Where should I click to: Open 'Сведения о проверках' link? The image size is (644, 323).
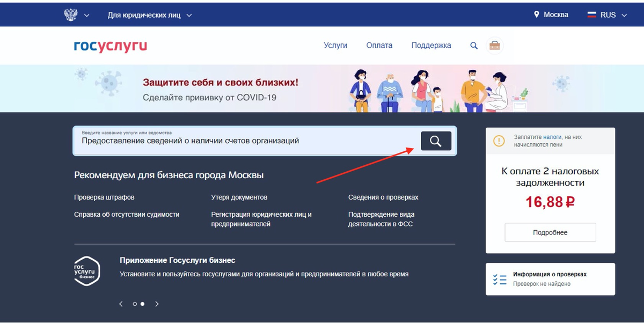tap(383, 197)
